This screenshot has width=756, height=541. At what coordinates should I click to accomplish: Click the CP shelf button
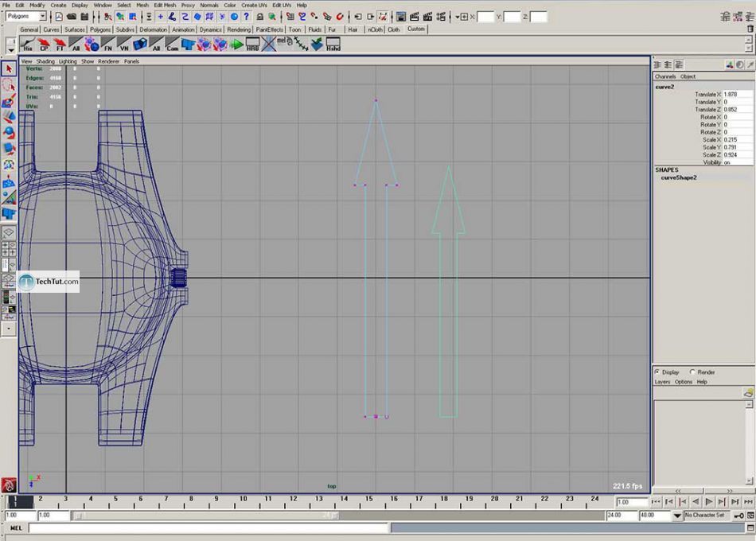(x=44, y=45)
